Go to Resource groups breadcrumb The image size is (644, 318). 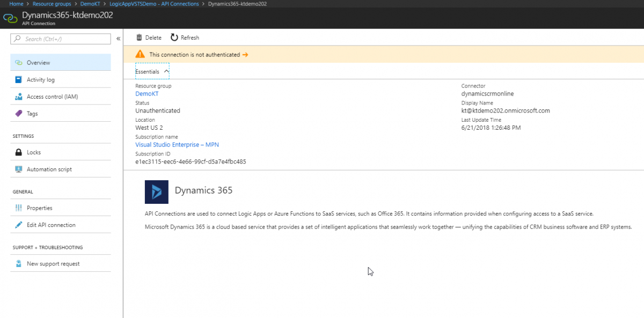(52, 4)
